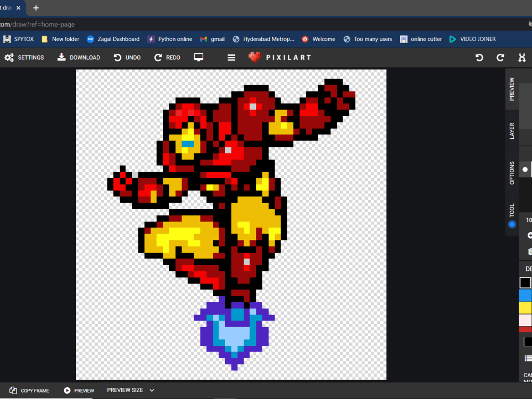
Task: Open the hamburger menu icon
Action: [231, 57]
